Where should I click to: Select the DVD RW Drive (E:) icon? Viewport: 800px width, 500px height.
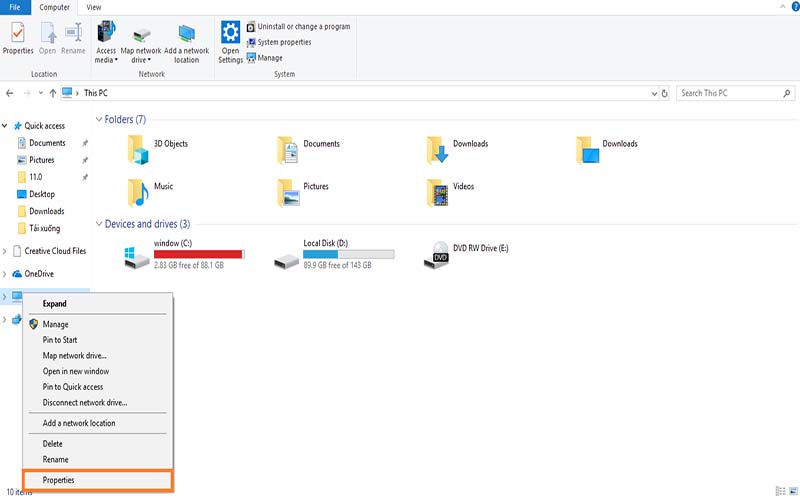tap(436, 255)
